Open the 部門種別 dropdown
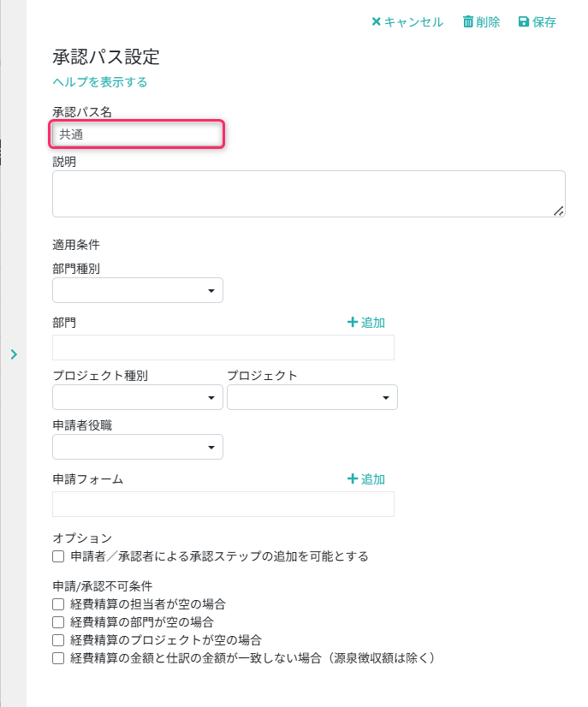The width and height of the screenshot is (588, 707). tap(138, 291)
